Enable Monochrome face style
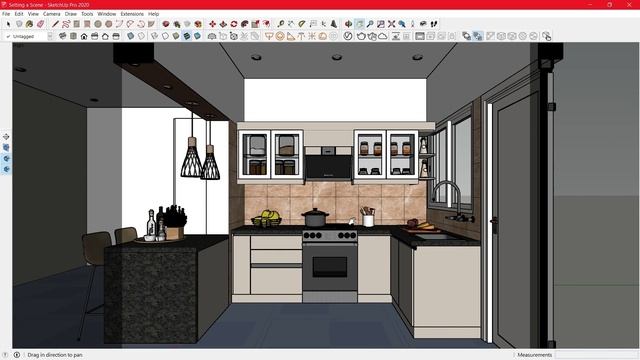Image resolution: width=640 pixels, height=360 pixels. click(x=197, y=36)
